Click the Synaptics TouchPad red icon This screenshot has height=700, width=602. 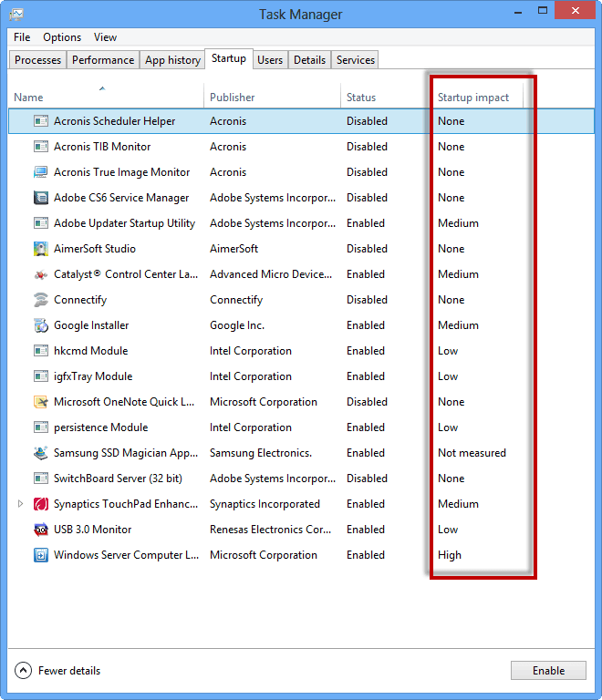point(41,504)
